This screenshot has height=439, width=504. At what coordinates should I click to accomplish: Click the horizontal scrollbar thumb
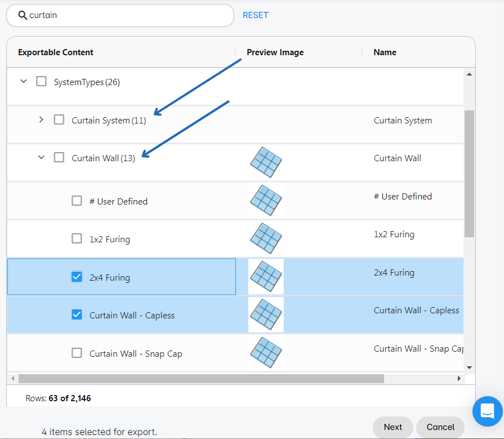(201, 379)
